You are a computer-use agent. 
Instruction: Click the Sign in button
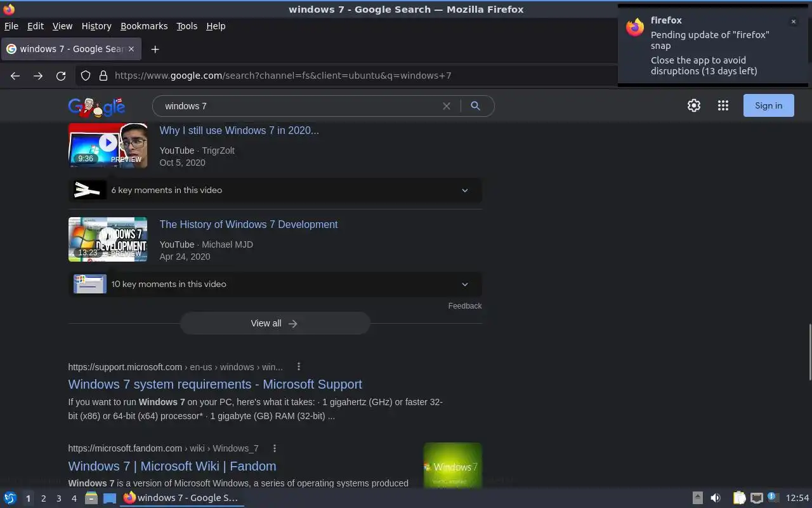[x=768, y=106]
